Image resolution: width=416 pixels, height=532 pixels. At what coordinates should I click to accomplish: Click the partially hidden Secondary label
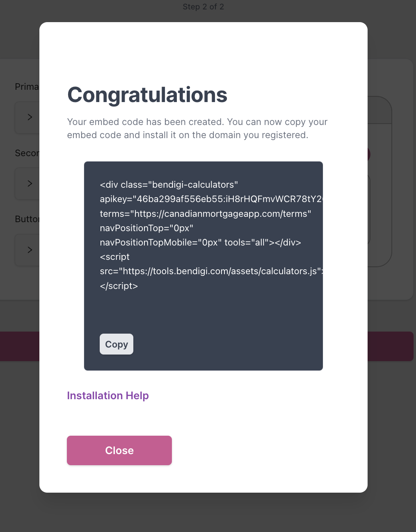point(27,153)
